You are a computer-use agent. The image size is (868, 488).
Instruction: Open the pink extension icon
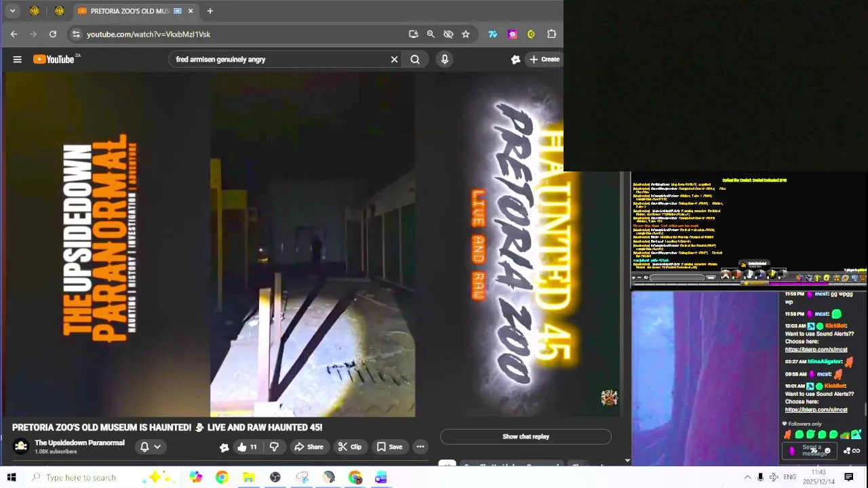pyautogui.click(x=513, y=34)
